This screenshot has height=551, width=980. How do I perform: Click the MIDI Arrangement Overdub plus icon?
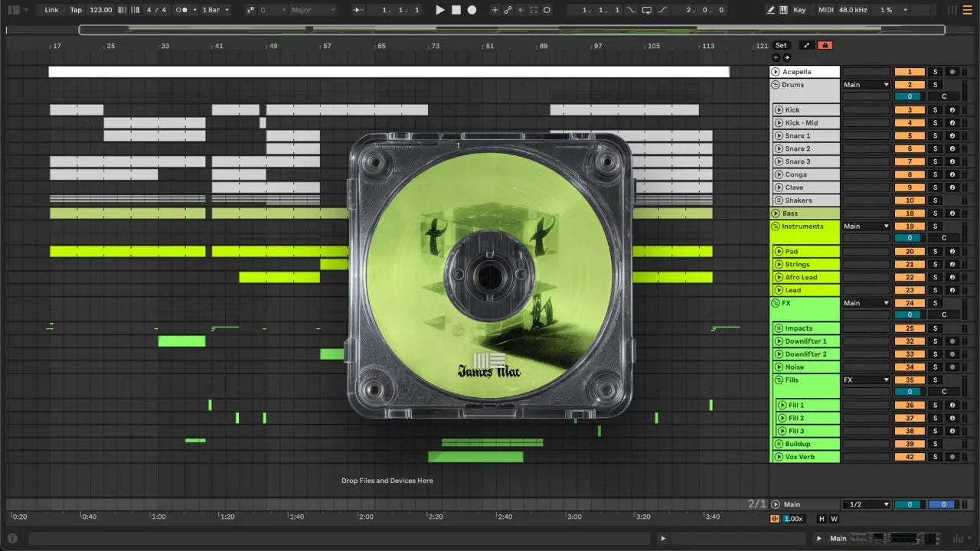495,10
